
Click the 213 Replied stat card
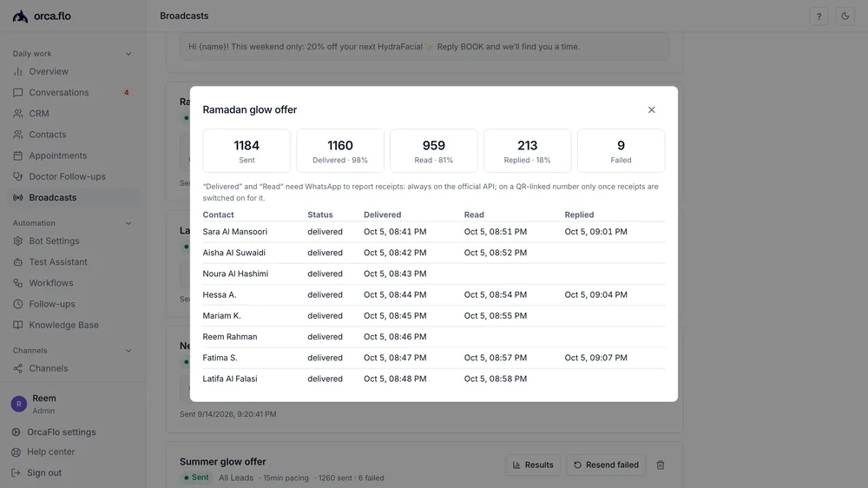[x=527, y=151]
